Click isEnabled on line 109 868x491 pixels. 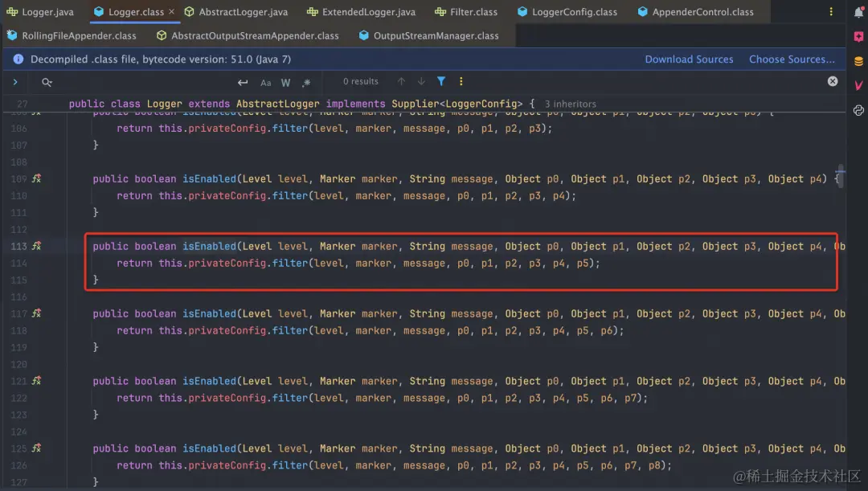[209, 178]
